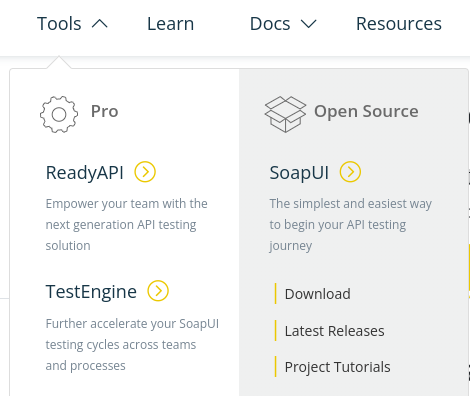The width and height of the screenshot is (470, 396).
Task: Select the Pro section heading
Action: pyautogui.click(x=105, y=111)
